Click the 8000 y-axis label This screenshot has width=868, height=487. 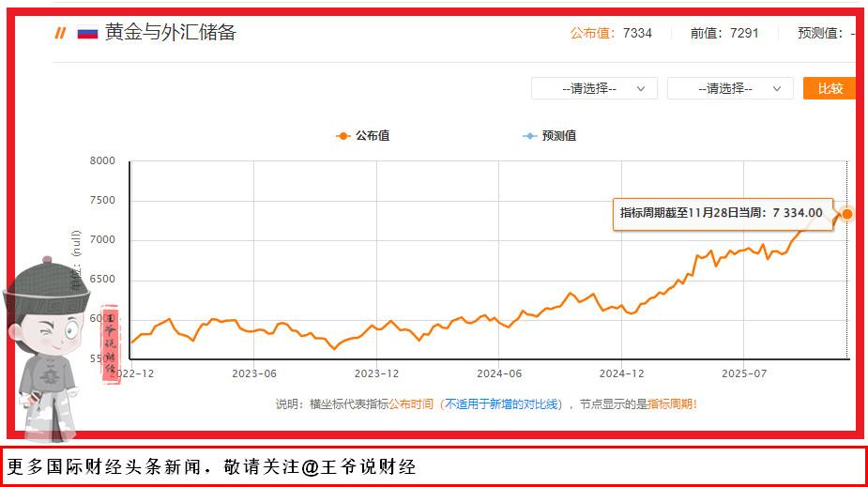pyautogui.click(x=102, y=160)
